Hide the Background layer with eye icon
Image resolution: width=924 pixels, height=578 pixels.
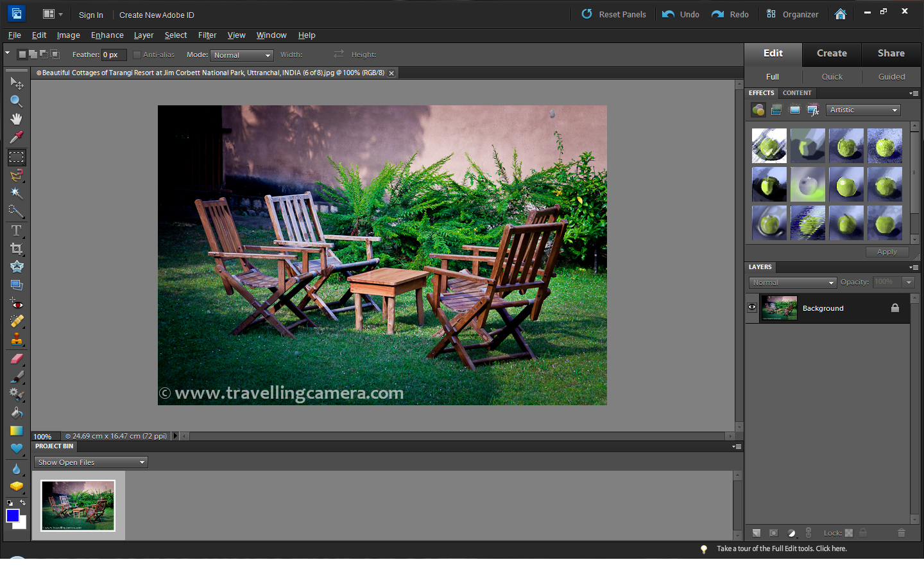[752, 308]
